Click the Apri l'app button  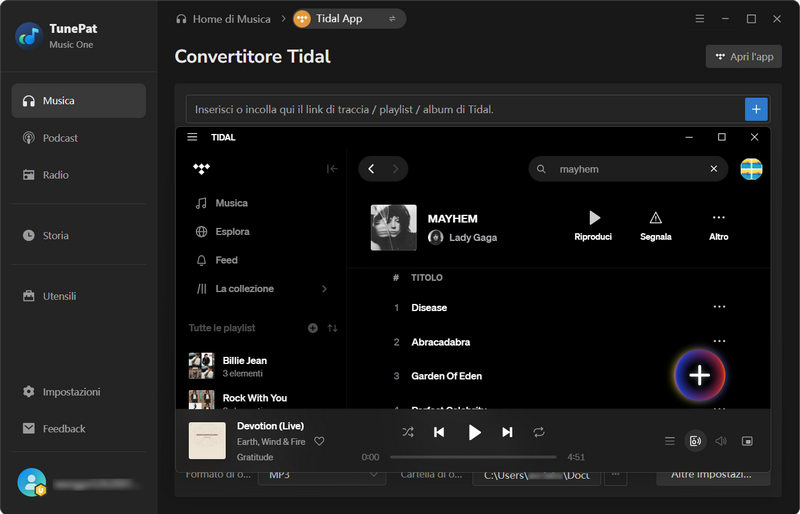[744, 57]
